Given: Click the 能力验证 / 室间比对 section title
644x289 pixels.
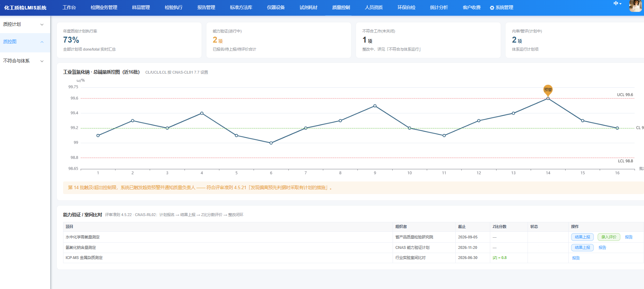Looking at the screenshot, I should pos(82,215).
